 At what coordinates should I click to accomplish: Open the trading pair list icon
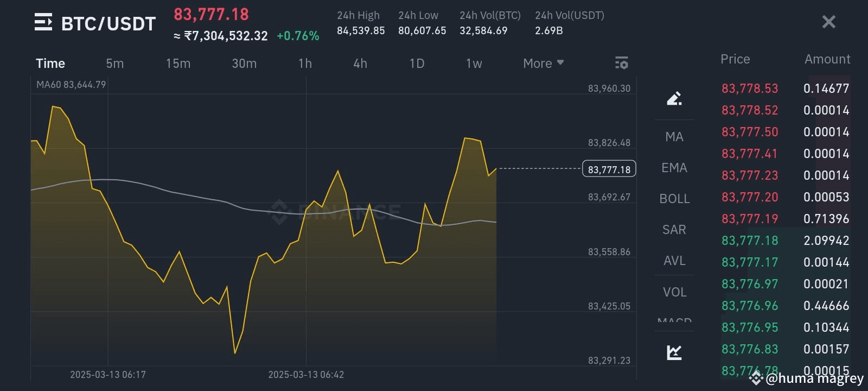click(43, 23)
